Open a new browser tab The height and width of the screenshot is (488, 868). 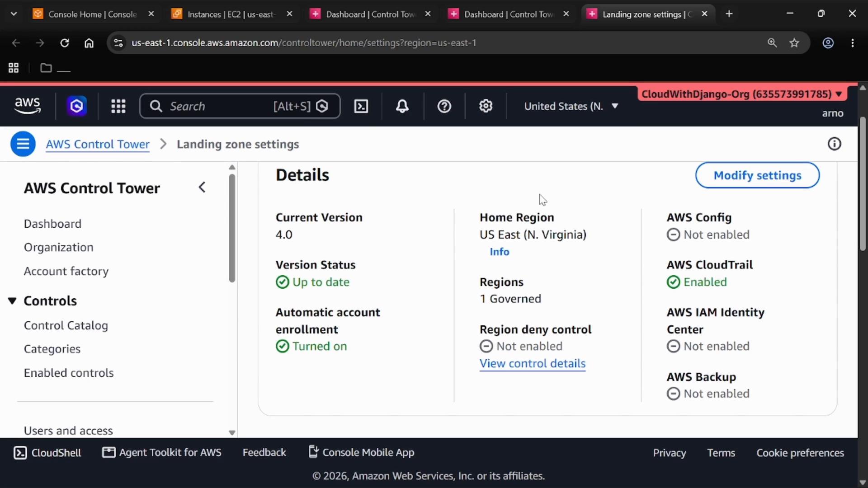[729, 14]
